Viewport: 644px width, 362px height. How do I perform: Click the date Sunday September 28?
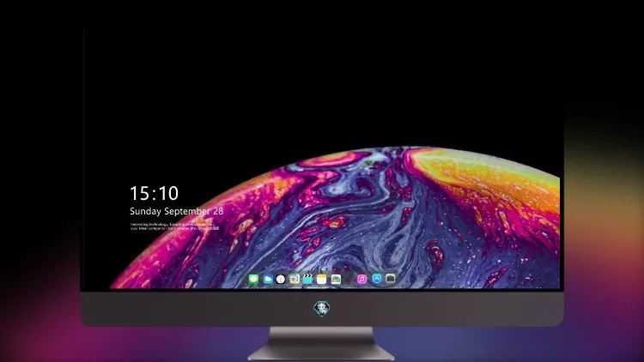tap(177, 211)
